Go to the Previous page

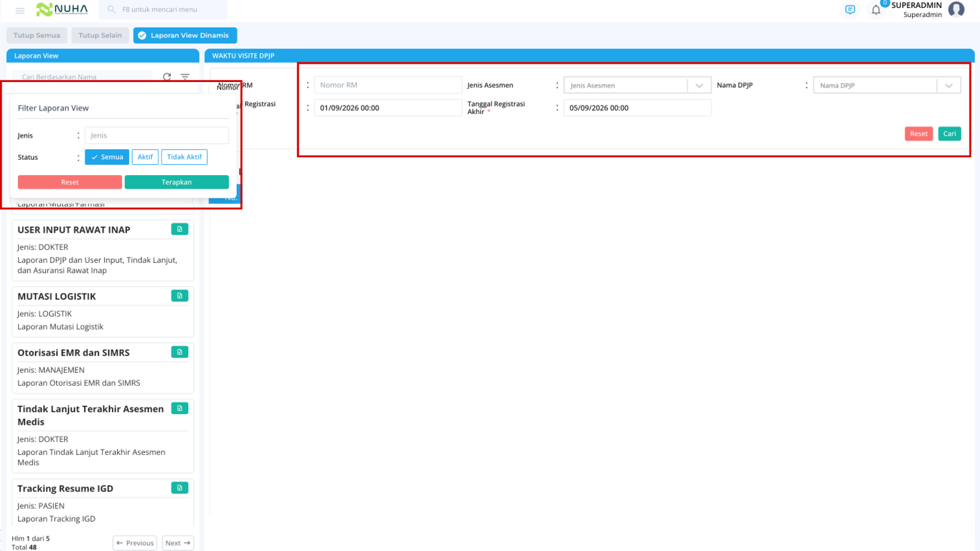click(135, 543)
